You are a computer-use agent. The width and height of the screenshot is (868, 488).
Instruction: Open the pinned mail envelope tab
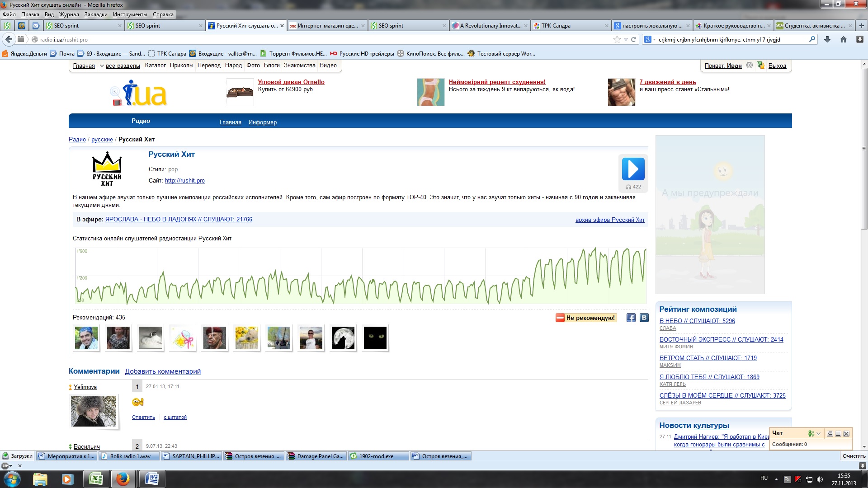tap(36, 26)
